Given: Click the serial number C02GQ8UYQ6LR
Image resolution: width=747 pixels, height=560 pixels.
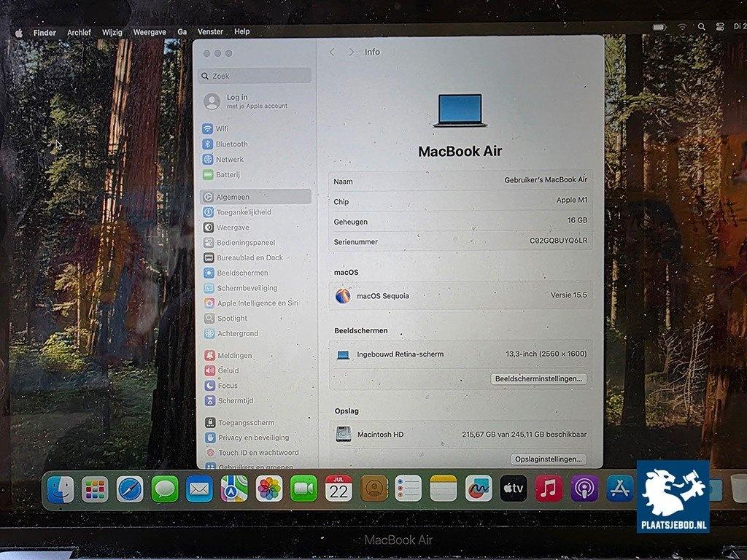Looking at the screenshot, I should click(558, 241).
